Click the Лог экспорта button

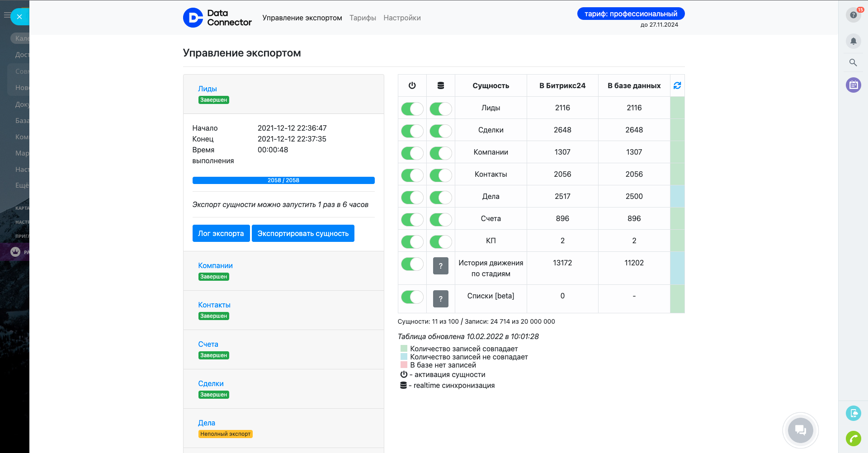pos(221,233)
